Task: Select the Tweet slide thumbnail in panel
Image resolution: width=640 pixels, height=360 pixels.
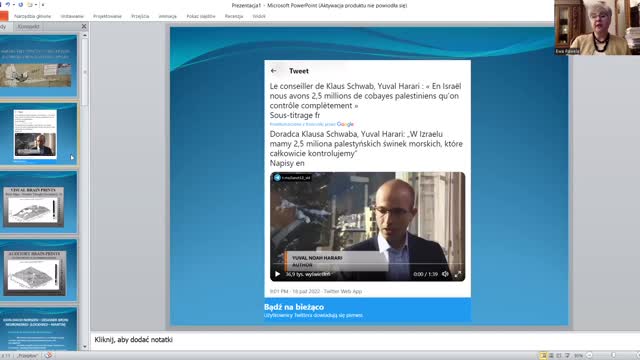Action: 38,134
